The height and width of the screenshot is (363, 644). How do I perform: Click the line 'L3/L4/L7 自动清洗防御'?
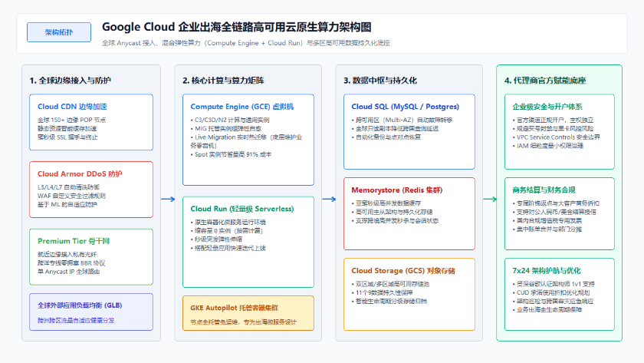pyautogui.click(x=68, y=187)
